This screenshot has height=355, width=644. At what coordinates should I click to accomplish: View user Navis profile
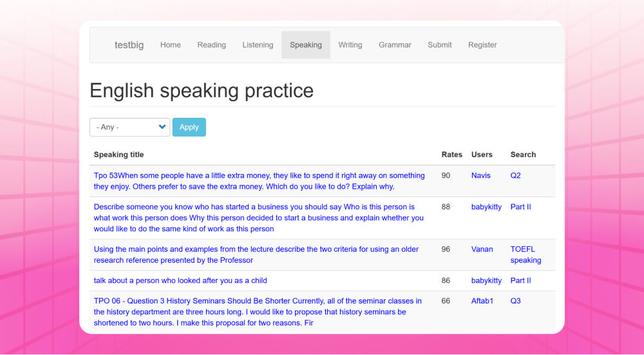[x=480, y=175]
